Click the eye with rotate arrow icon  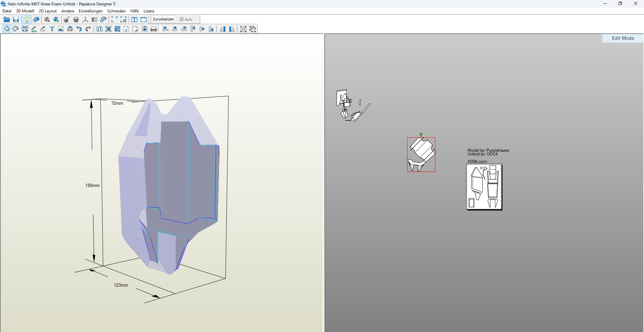(103, 19)
